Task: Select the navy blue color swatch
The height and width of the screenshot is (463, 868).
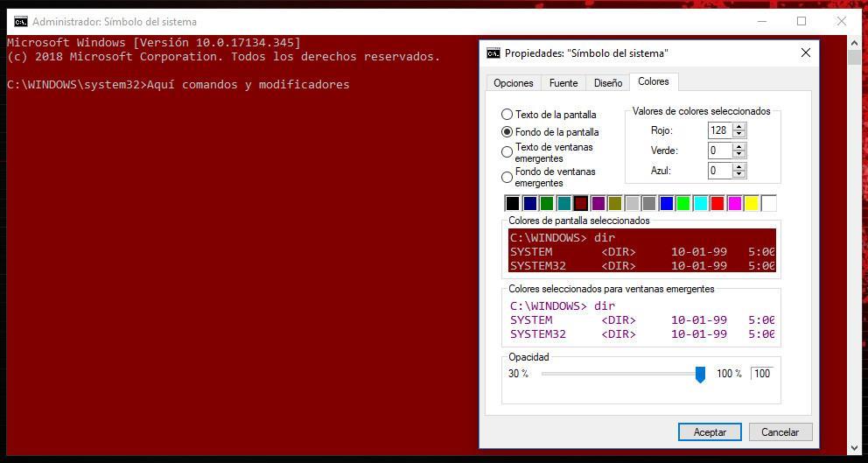Action: 529,203
